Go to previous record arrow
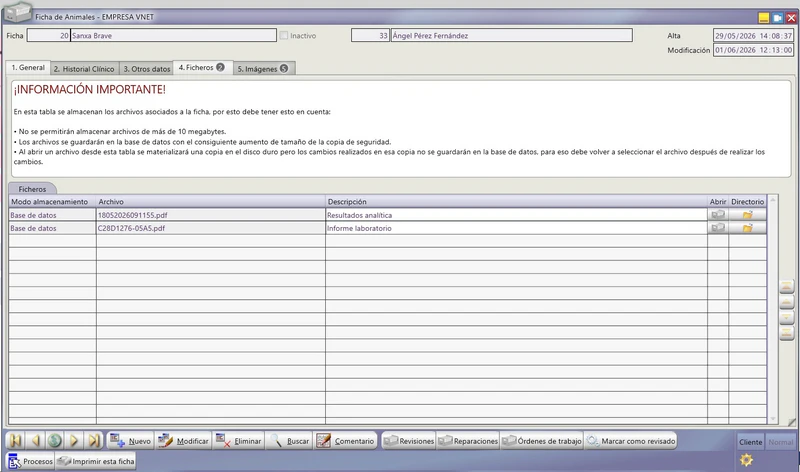The image size is (800, 472). (35, 440)
